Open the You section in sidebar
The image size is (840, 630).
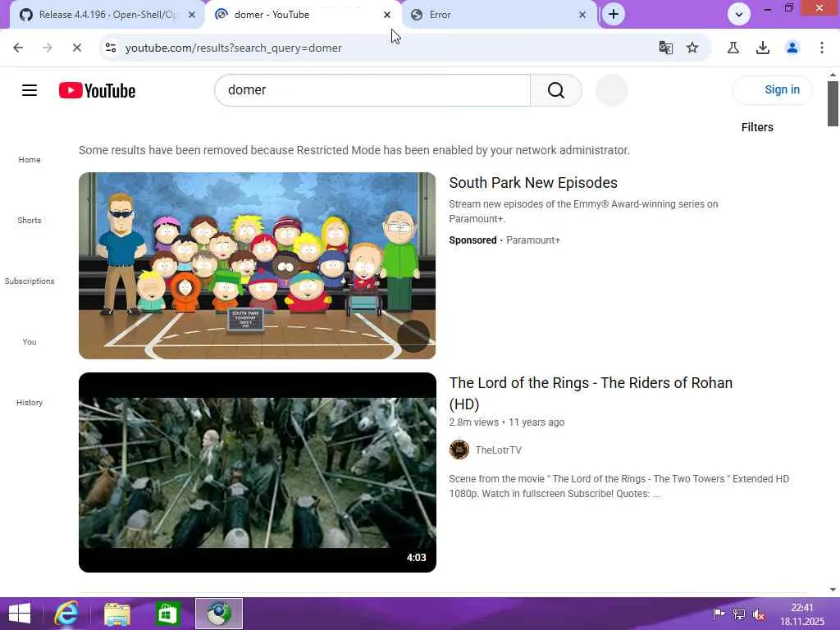(30, 342)
